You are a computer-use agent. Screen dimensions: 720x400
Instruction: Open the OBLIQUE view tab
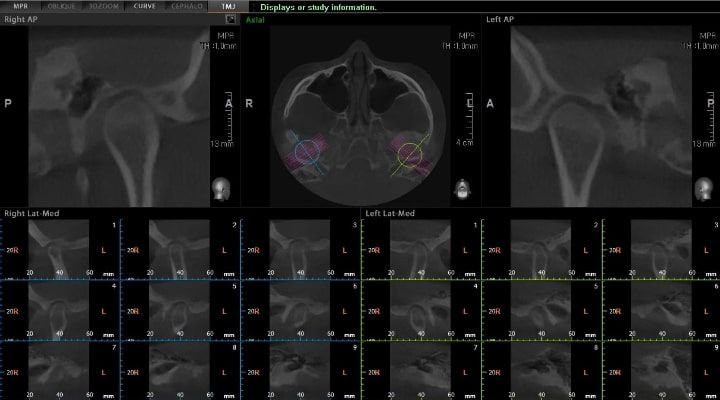60,6
